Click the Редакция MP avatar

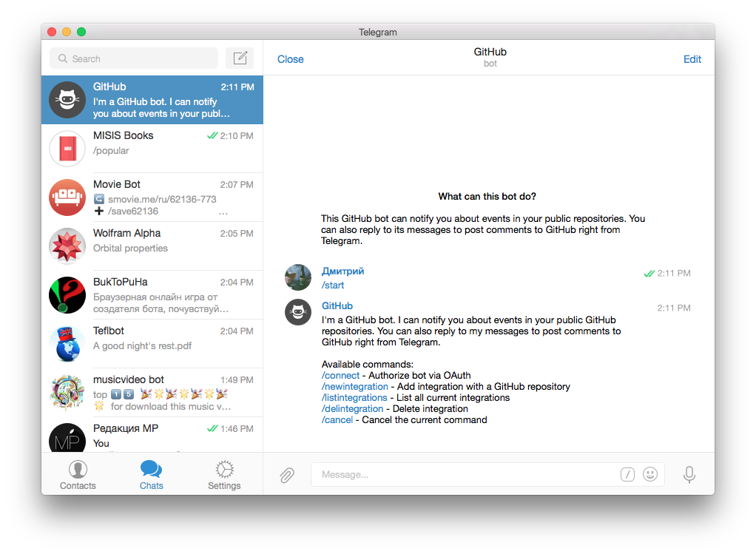coord(67,437)
